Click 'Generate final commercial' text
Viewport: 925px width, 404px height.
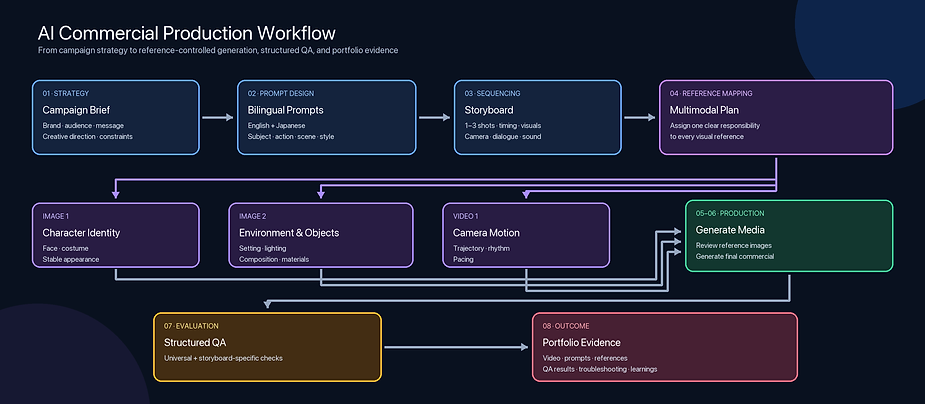click(734, 256)
